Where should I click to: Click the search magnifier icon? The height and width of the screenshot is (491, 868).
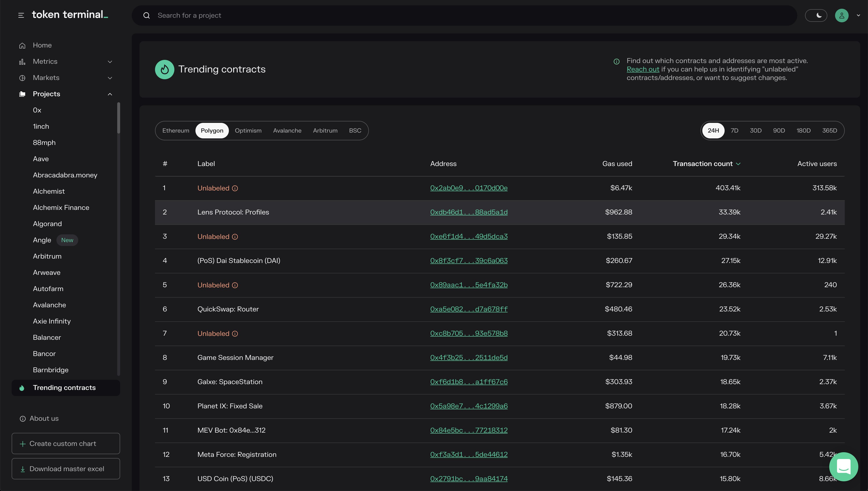pos(146,16)
